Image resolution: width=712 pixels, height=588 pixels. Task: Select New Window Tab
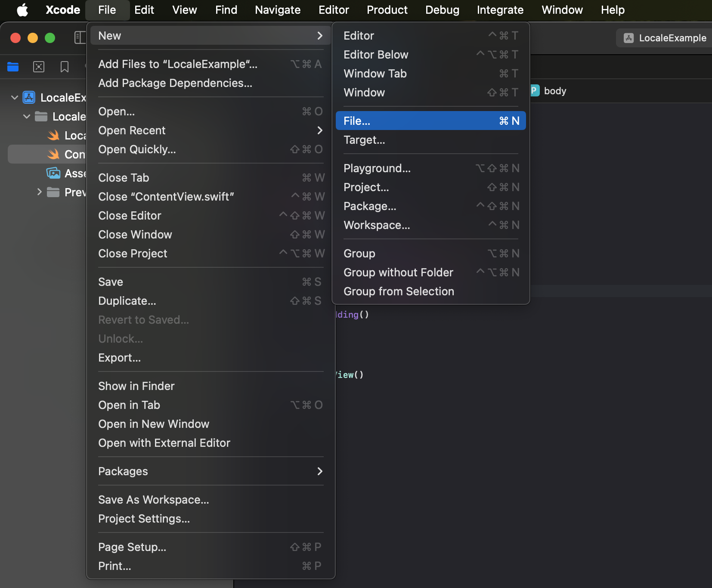(x=431, y=74)
